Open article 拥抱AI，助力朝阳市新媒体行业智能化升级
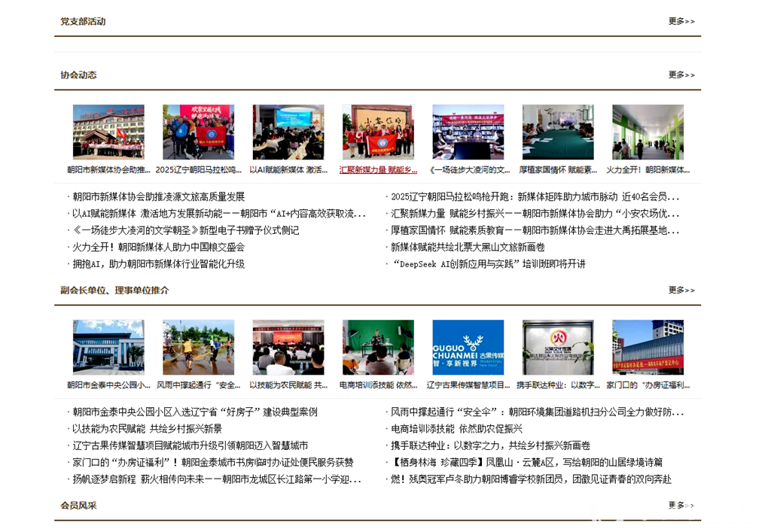The height and width of the screenshot is (532, 771). point(158,264)
